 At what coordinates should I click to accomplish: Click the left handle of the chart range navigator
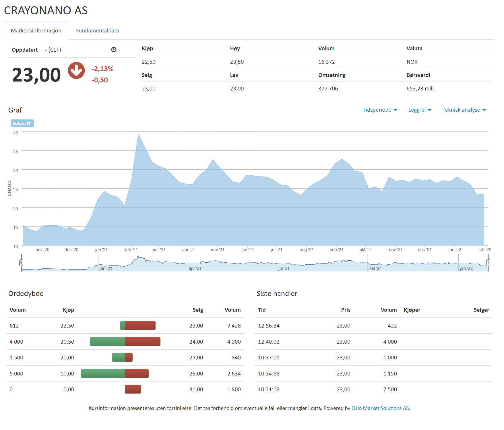coord(21,263)
